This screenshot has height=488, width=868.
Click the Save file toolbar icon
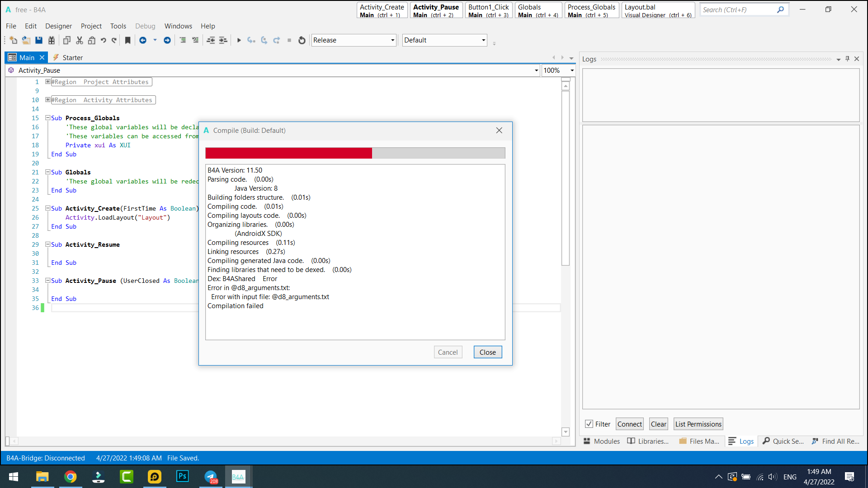39,40
